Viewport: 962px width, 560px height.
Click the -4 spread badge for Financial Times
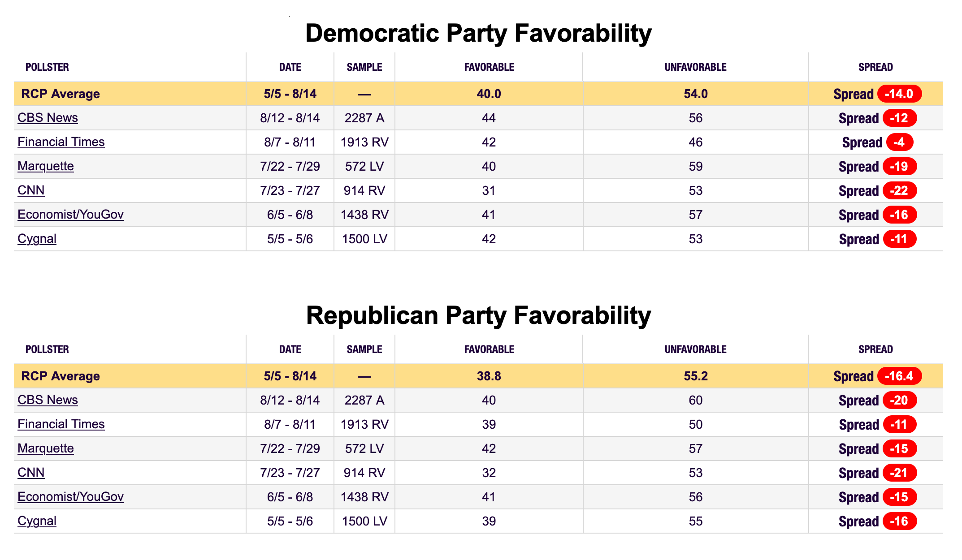(x=899, y=142)
